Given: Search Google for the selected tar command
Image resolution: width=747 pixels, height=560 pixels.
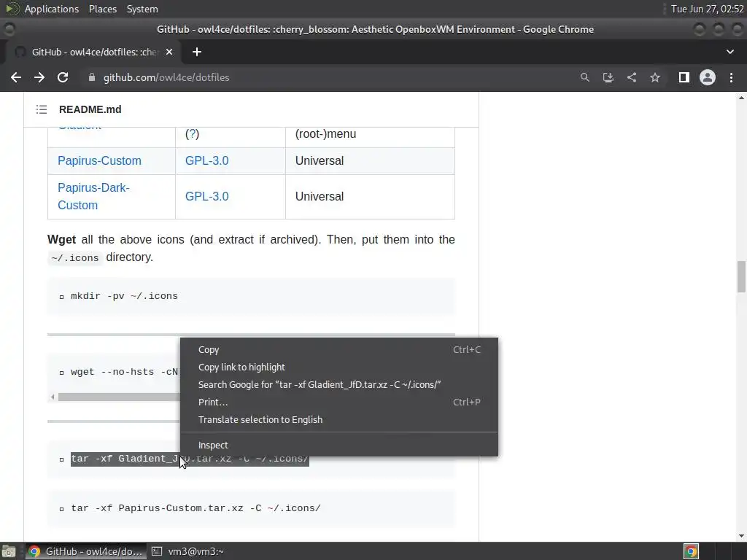Looking at the screenshot, I should point(339,385).
